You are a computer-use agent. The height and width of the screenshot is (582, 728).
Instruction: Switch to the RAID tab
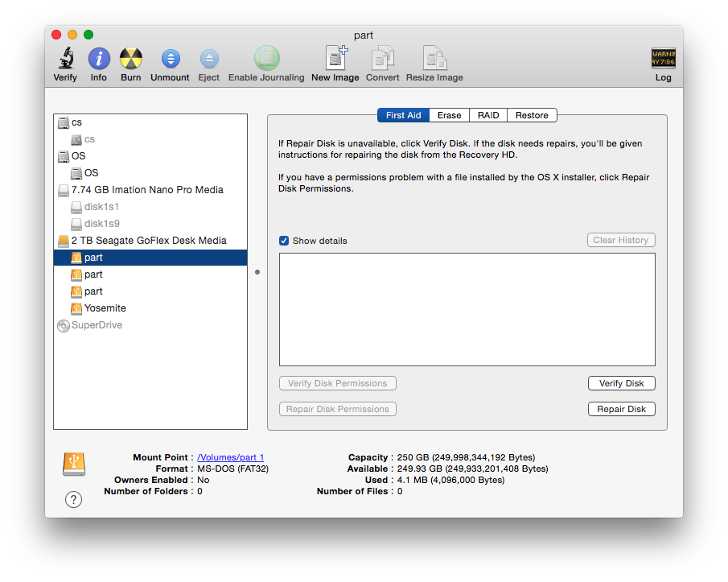tap(488, 115)
